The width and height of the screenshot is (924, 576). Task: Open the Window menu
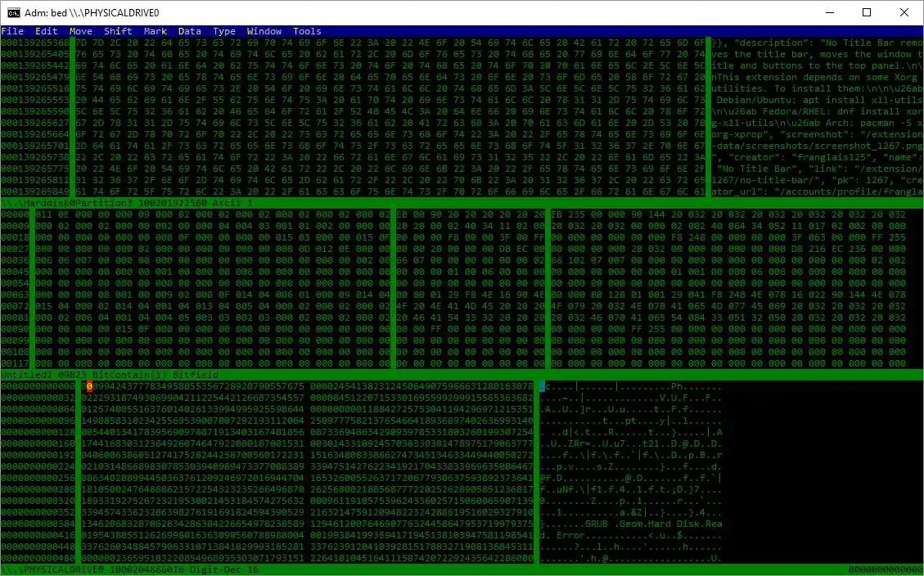point(264,31)
